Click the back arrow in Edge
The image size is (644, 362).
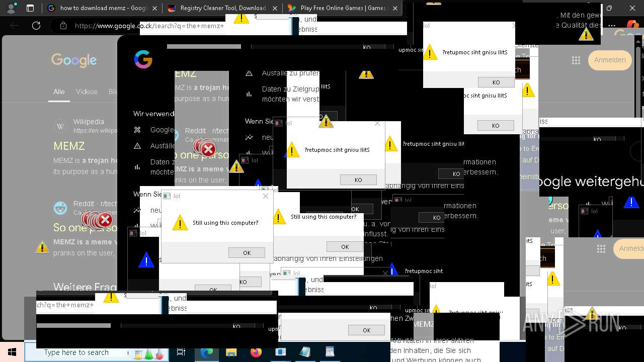[x=15, y=25]
